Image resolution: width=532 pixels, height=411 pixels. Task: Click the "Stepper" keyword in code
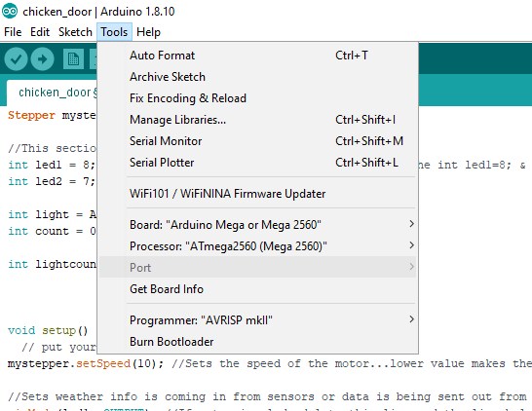click(31, 115)
